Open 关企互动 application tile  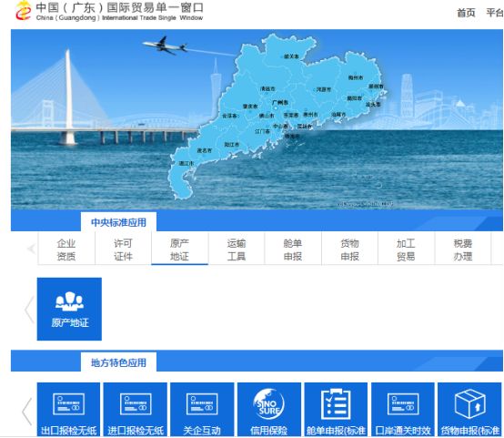click(x=202, y=410)
